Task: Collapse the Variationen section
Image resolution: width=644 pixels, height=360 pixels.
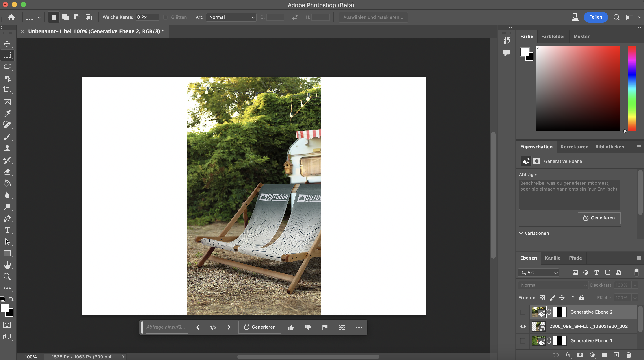Action: pyautogui.click(x=521, y=233)
